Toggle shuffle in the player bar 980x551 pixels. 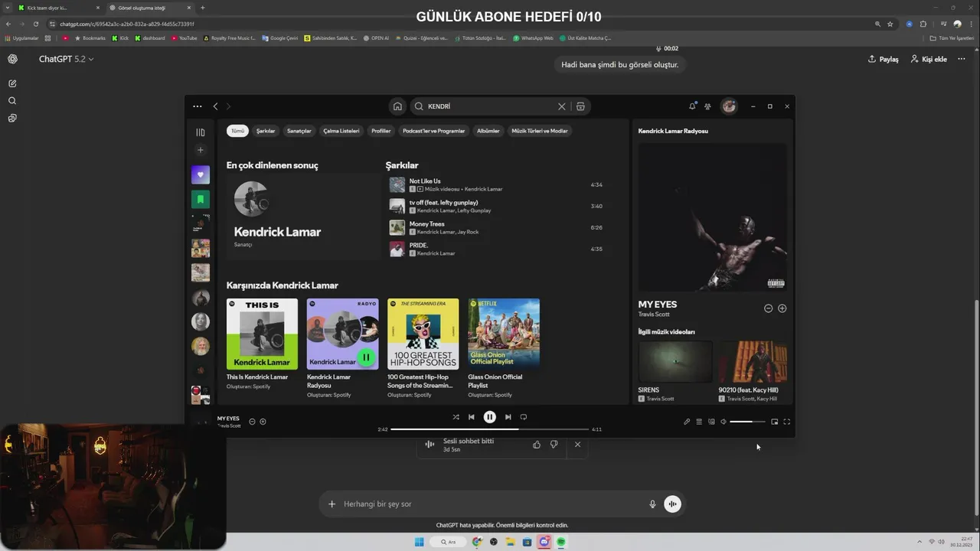456,417
